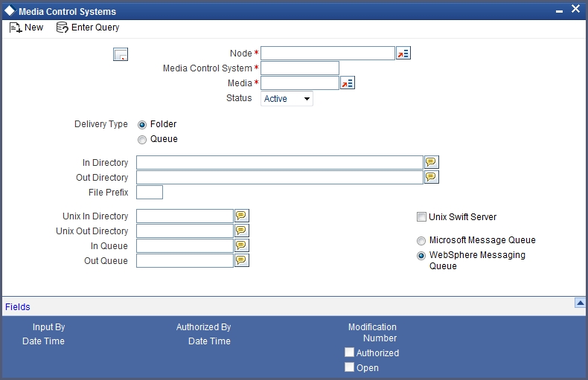The width and height of the screenshot is (588, 380).
Task: Click the small form icon left of Node
Action: point(121,54)
